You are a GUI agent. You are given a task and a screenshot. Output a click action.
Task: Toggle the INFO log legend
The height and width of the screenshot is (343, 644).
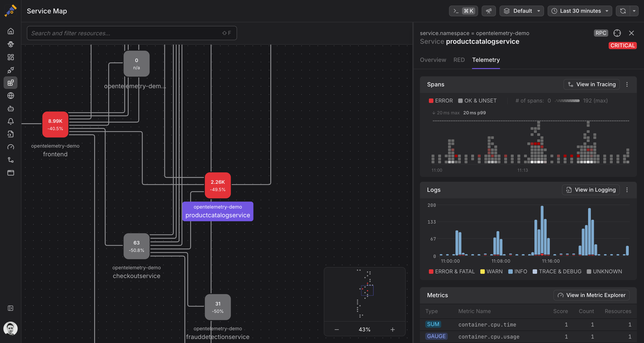tap(517, 271)
